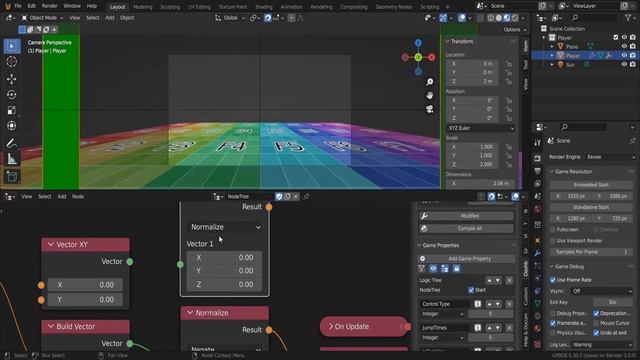The image size is (640, 360).
Task: Open the Log Level Warning dropdown
Action: [602, 344]
